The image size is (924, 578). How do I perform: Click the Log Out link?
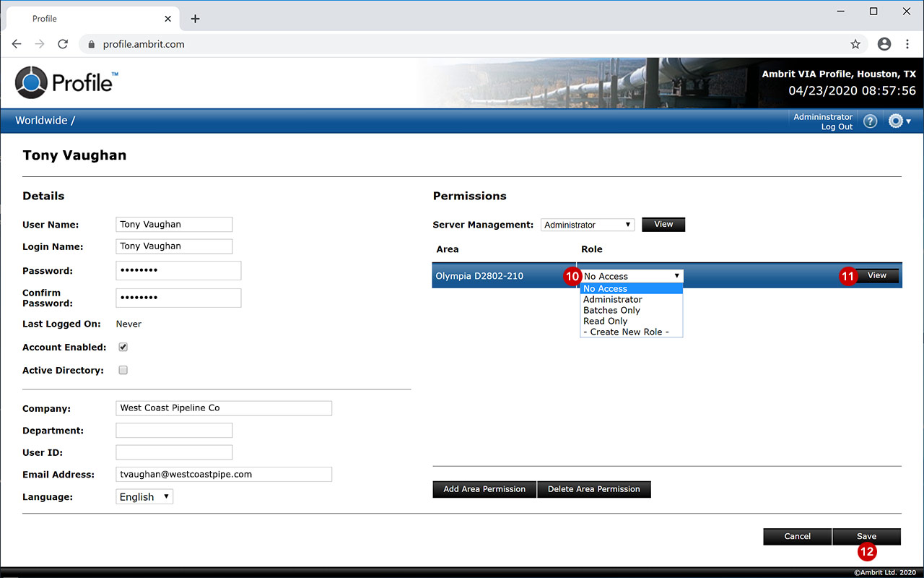[x=837, y=127]
